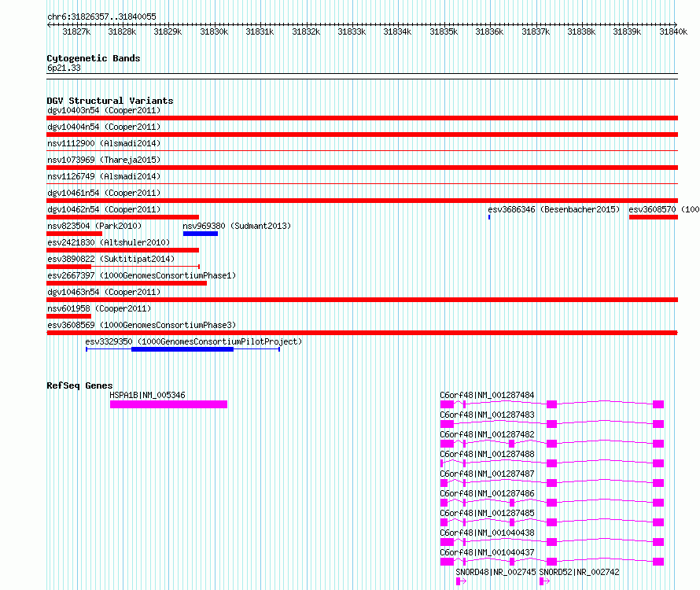The image size is (700, 590).
Task: Click red bar under esv3608570
Action: coord(654,217)
